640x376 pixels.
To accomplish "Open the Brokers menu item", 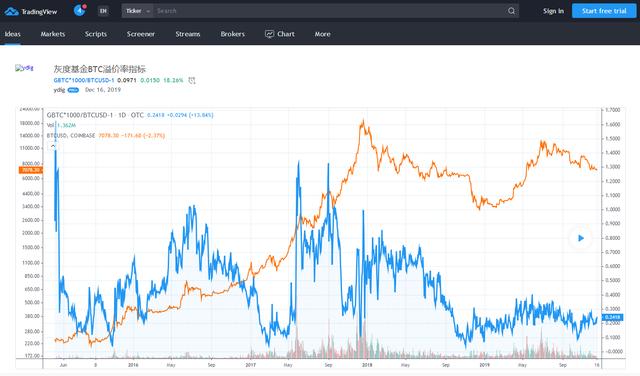I will point(233,34).
